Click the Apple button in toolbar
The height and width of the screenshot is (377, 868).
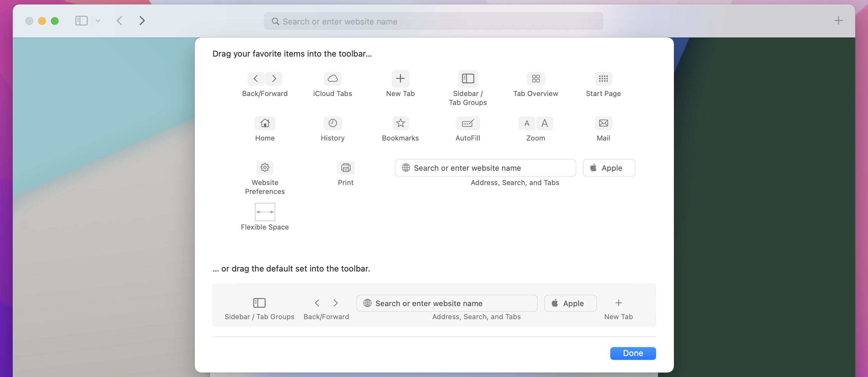pos(570,303)
